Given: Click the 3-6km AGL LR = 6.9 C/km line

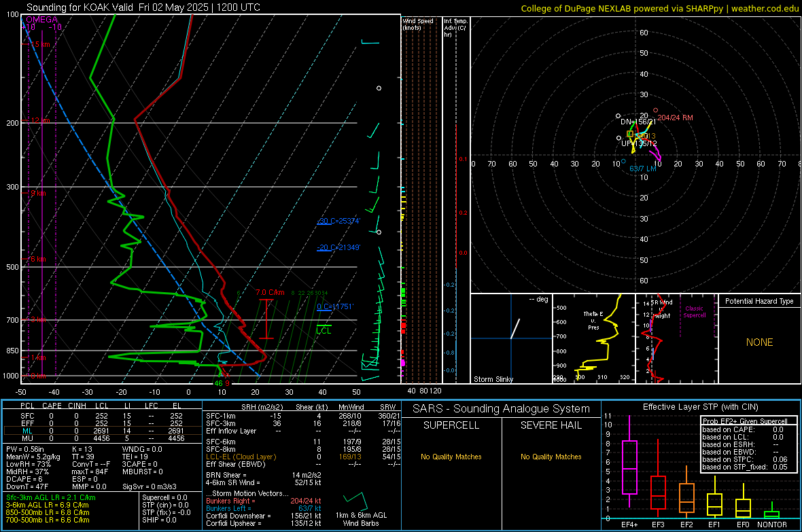Looking at the screenshot, I should coord(47,505).
